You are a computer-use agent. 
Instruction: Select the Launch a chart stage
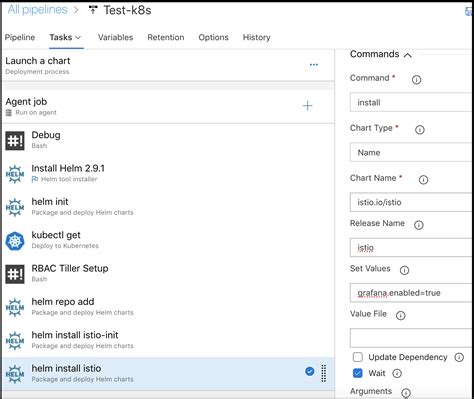168,65
